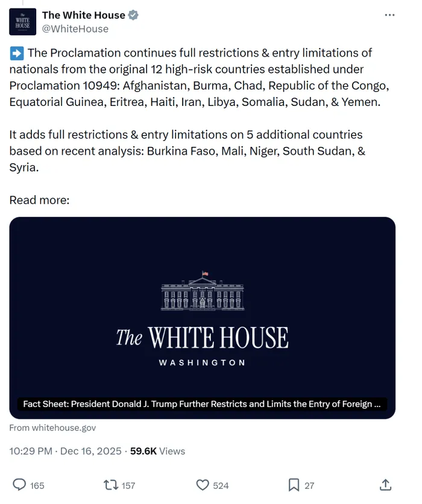Click the Fact Sheet headline caption

202,404
